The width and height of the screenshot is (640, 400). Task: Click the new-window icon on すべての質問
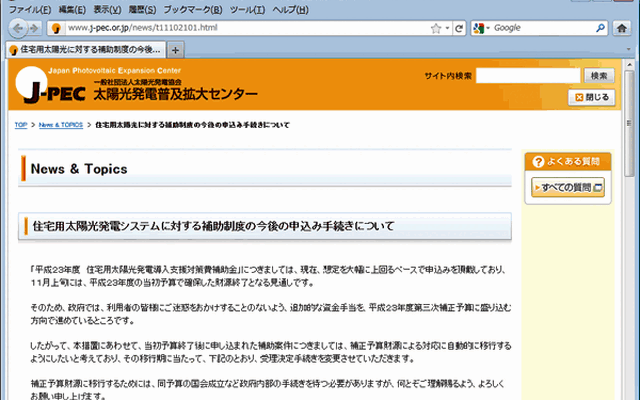[x=598, y=187]
